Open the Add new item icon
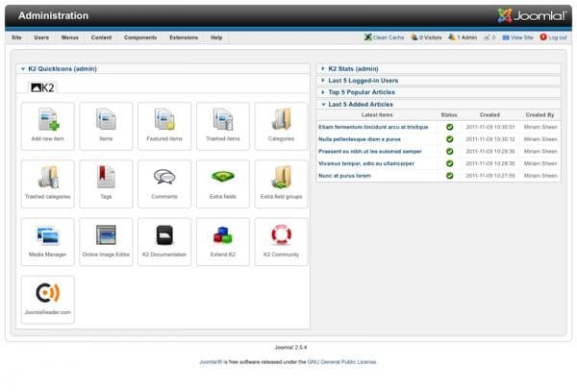 [x=47, y=125]
